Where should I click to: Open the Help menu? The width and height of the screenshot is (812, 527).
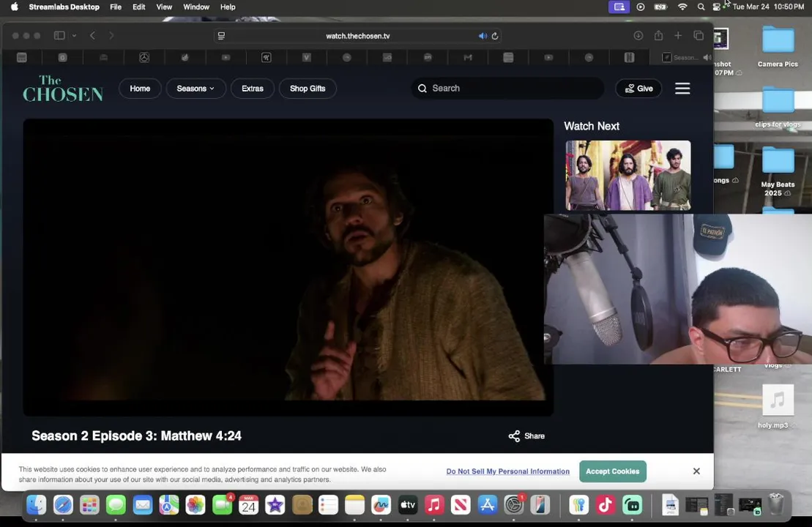click(228, 7)
